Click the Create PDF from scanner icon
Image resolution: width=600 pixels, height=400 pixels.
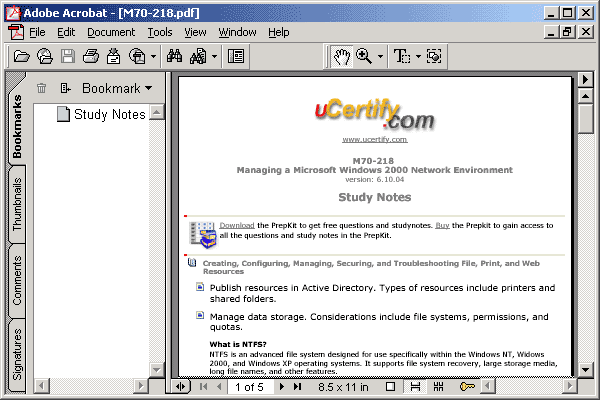pyautogui.click(x=113, y=56)
